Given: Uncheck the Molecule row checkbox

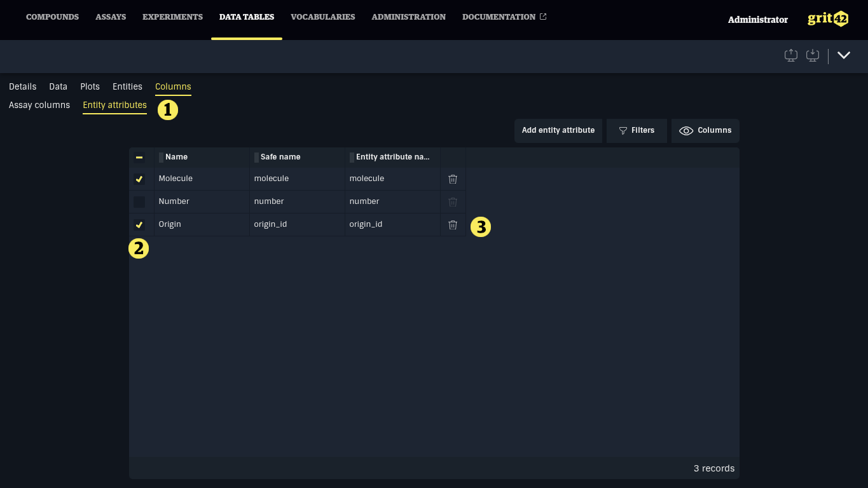Looking at the screenshot, I should point(139,179).
